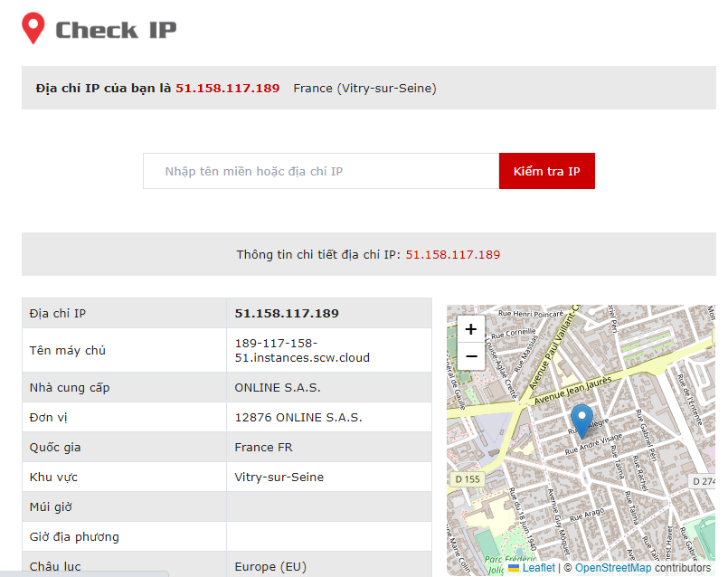Zoom out on the map with minus icon
Image resolution: width=728 pixels, height=577 pixels.
pos(470,356)
